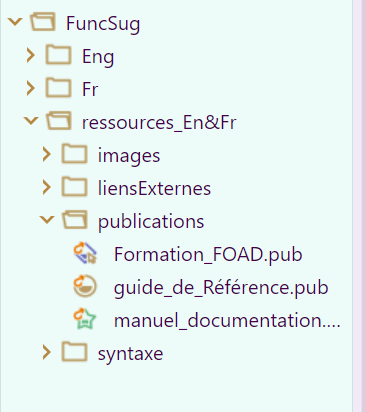Click the open publications folder icon
This screenshot has height=412, width=366.
pyautogui.click(x=75, y=220)
